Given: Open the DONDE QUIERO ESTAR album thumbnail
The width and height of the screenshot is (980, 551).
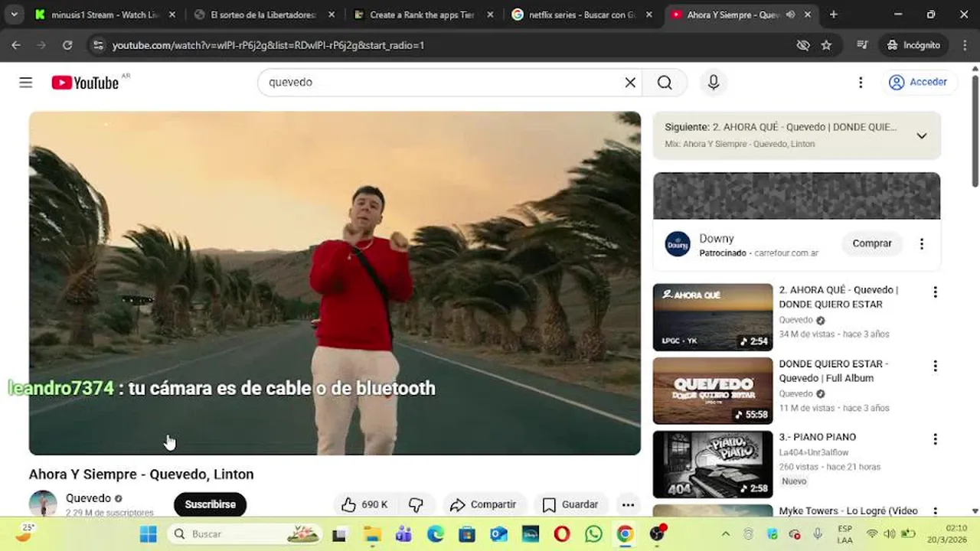Looking at the screenshot, I should tap(713, 390).
